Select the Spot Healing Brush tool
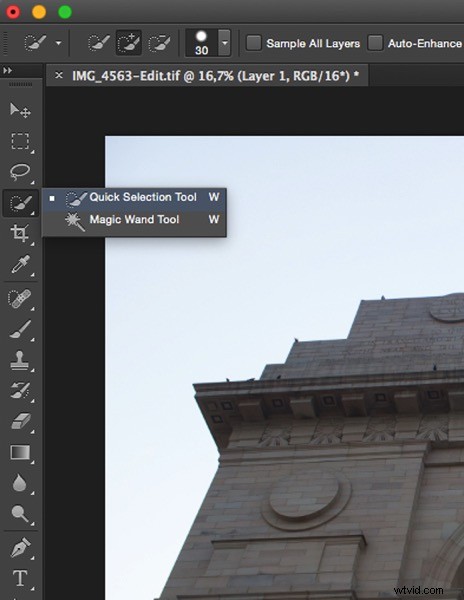 click(x=20, y=299)
